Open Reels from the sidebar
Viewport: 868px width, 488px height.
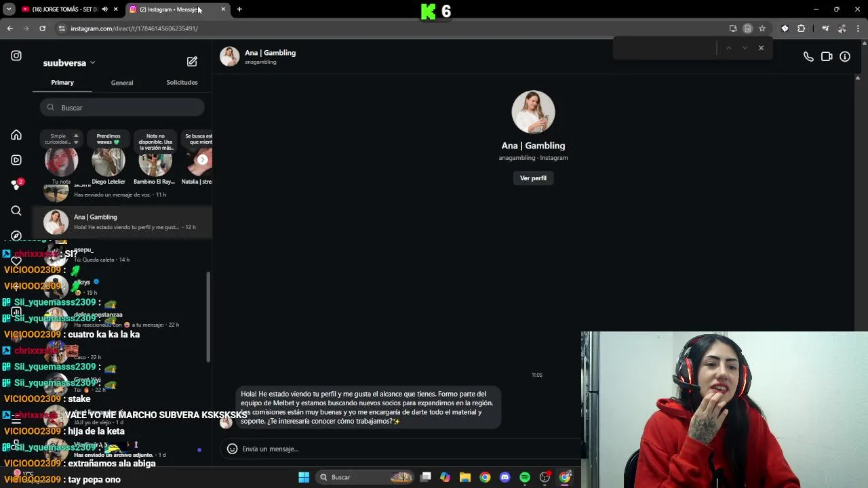point(16,160)
